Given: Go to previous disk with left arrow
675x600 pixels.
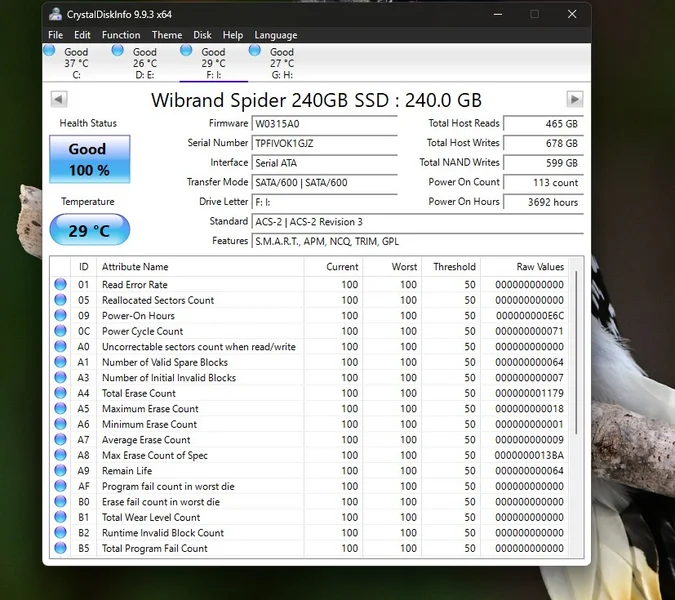Looking at the screenshot, I should (x=59, y=99).
